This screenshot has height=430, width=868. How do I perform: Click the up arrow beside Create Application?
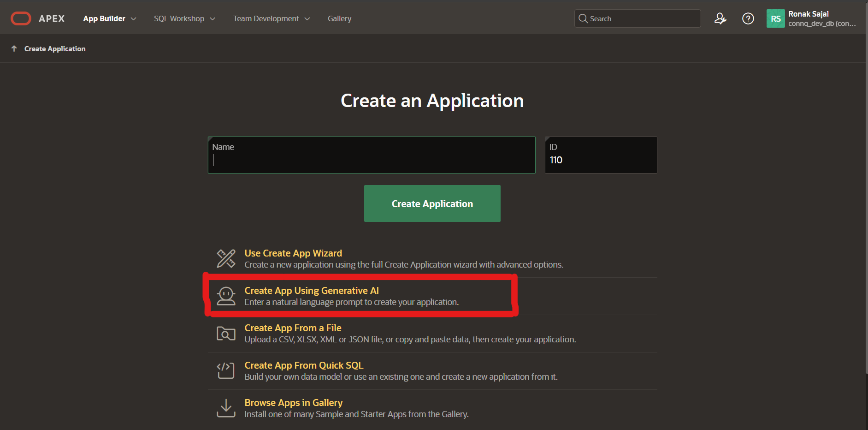pyautogui.click(x=14, y=48)
